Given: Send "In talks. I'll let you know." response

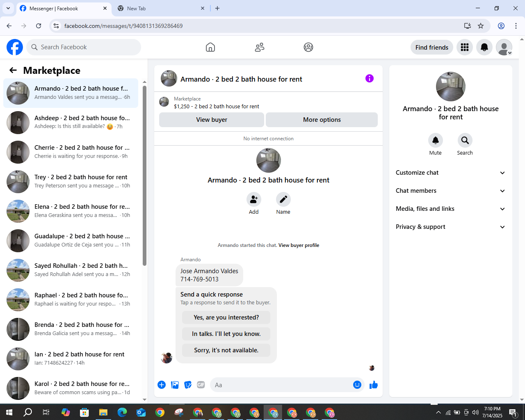Looking at the screenshot, I should (x=226, y=334).
